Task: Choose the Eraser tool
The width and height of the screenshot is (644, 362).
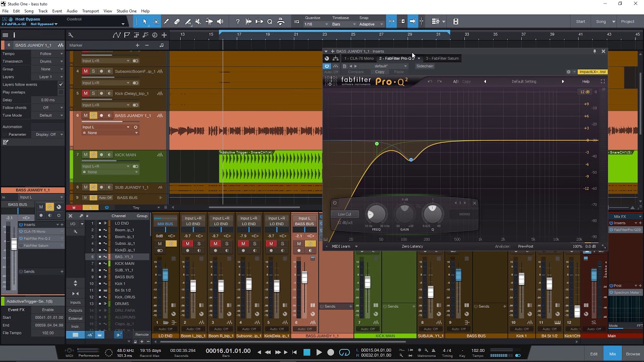Action: (x=177, y=22)
